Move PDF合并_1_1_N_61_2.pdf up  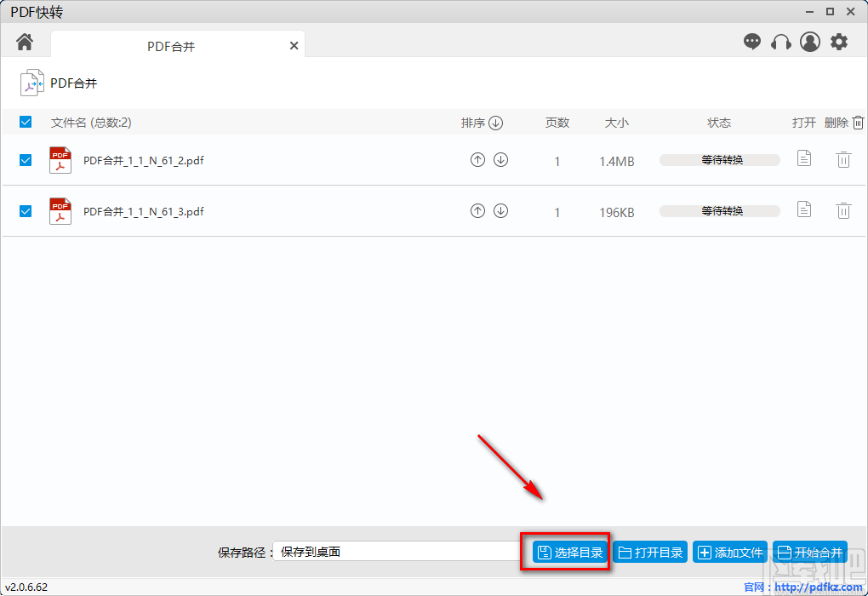pos(477,159)
